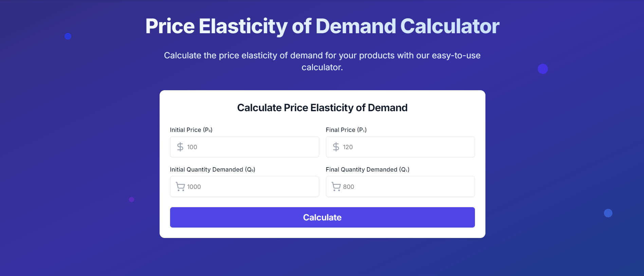
Task: Click the Initial Price (P0) field label
Action: (191, 130)
